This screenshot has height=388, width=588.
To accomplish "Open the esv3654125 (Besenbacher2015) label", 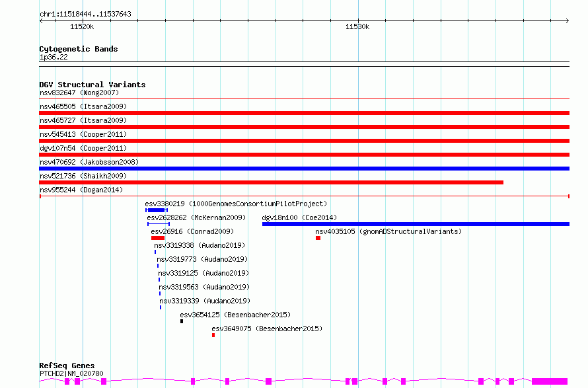I will [235, 315].
